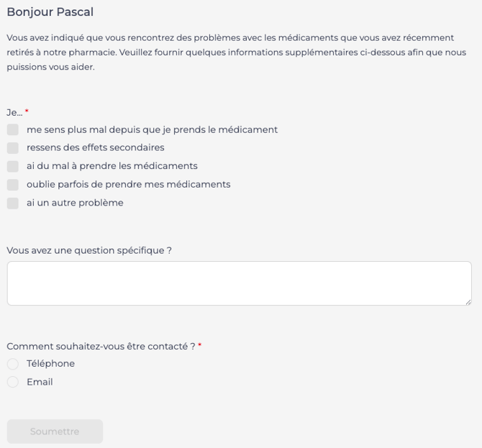Select the Téléphone radio button
The width and height of the screenshot is (482, 448).
pos(13,364)
